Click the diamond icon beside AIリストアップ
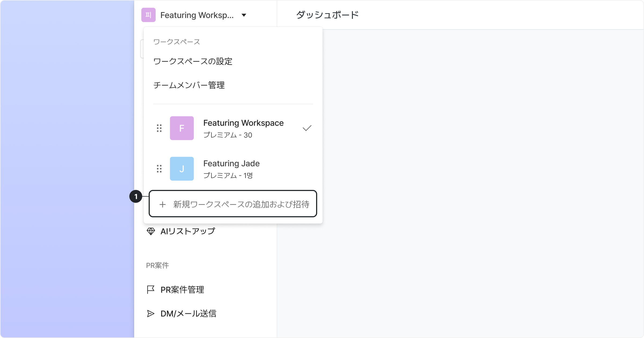The width and height of the screenshot is (644, 338). coord(151,231)
